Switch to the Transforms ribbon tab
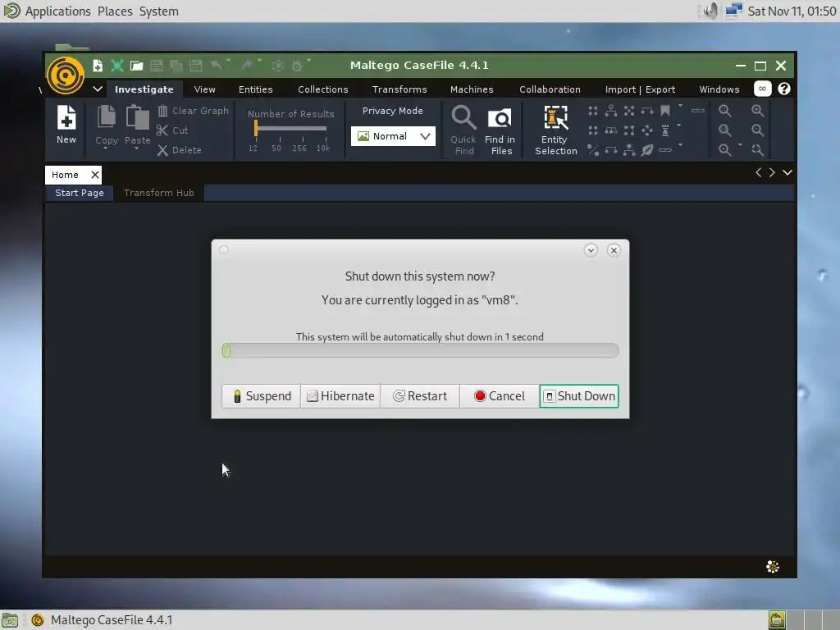The height and width of the screenshot is (630, 840). (x=399, y=89)
